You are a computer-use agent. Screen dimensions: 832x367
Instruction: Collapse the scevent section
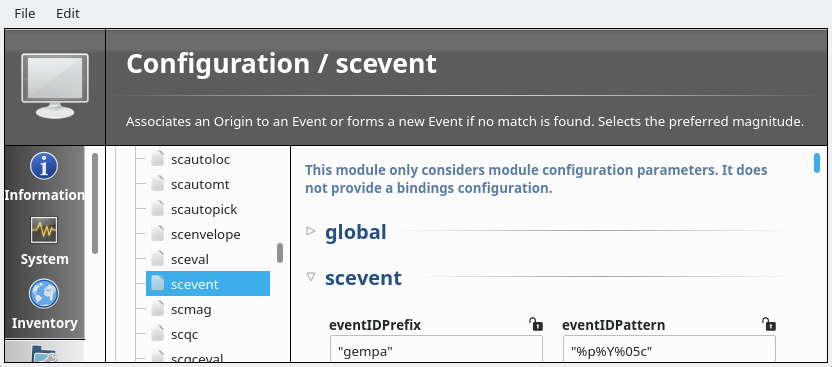(311, 276)
